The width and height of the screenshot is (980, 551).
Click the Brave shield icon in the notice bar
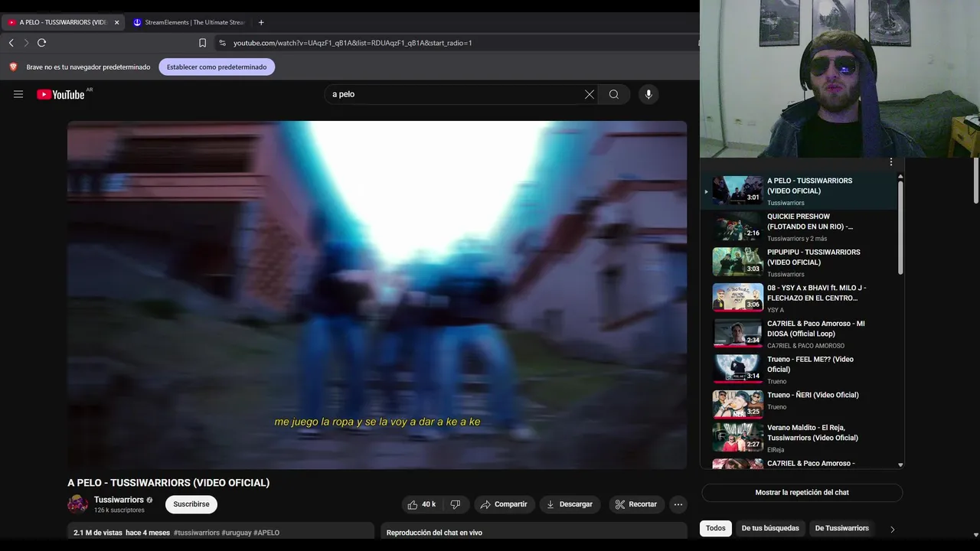coord(13,67)
